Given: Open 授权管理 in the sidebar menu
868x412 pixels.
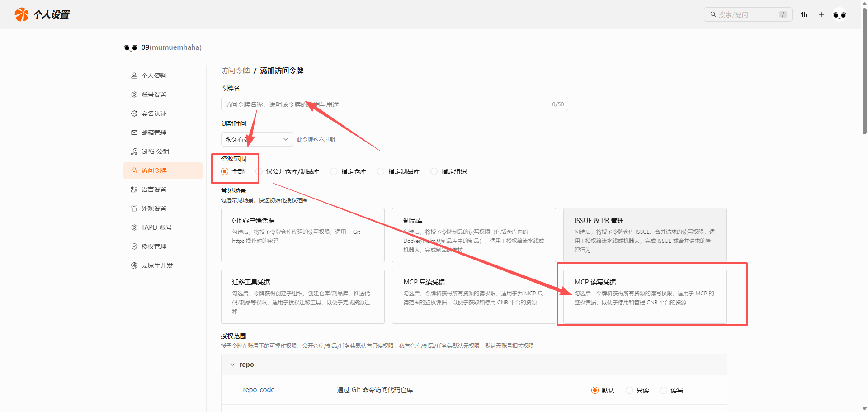Looking at the screenshot, I should pyautogui.click(x=154, y=246).
